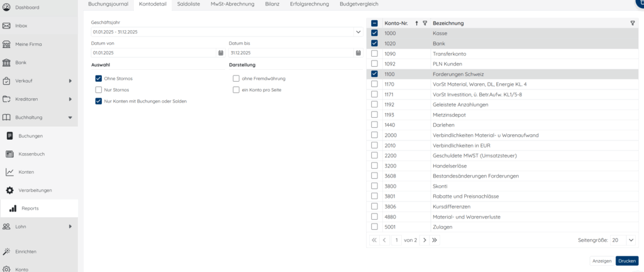The height and width of the screenshot is (272, 644).
Task: Expand the Geschäftsjahr dropdown
Action: [358, 31]
